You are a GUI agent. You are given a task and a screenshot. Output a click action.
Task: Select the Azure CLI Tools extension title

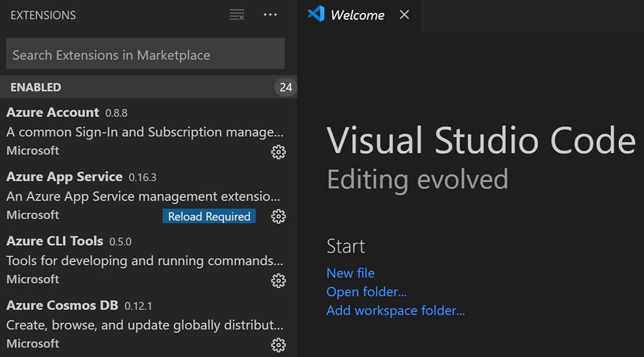click(x=55, y=241)
